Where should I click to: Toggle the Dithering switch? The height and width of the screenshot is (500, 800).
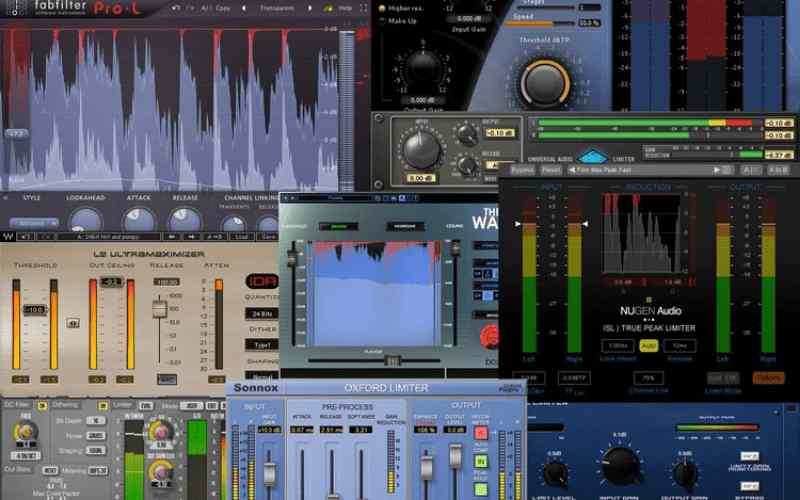(x=104, y=406)
